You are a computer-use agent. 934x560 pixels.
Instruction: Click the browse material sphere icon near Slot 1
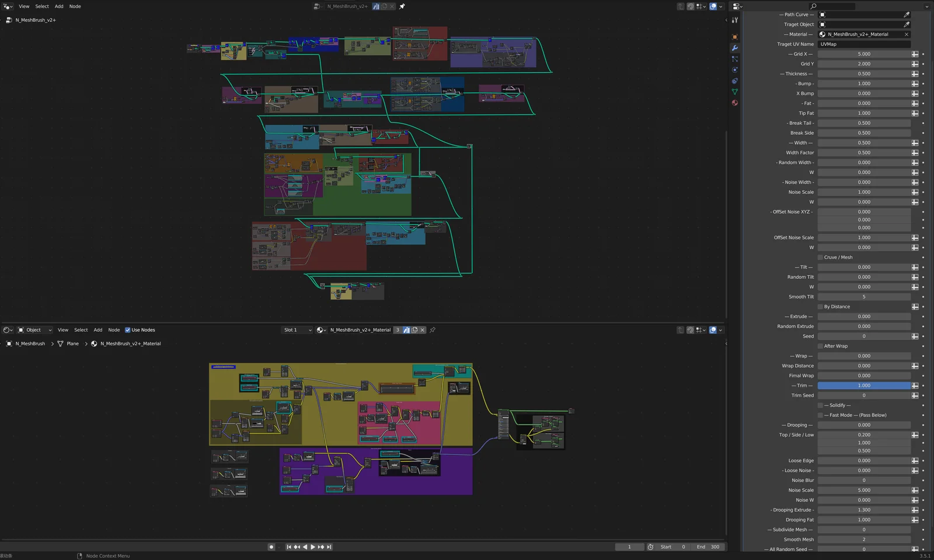click(x=320, y=330)
